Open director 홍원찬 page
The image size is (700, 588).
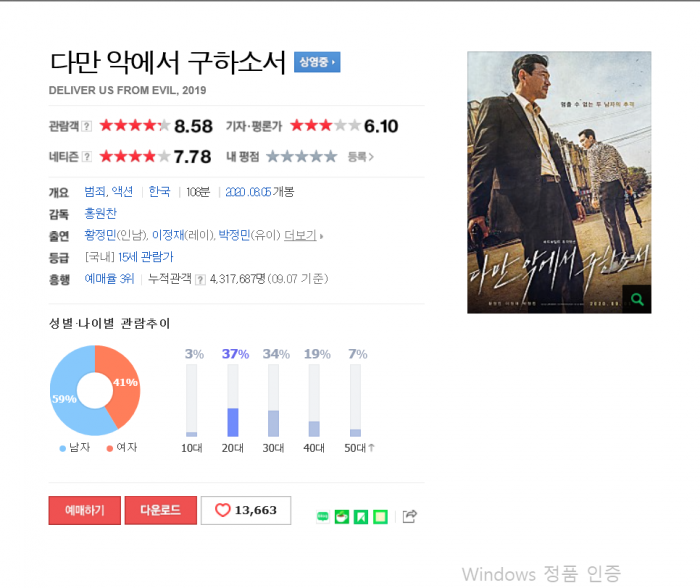click(x=100, y=213)
